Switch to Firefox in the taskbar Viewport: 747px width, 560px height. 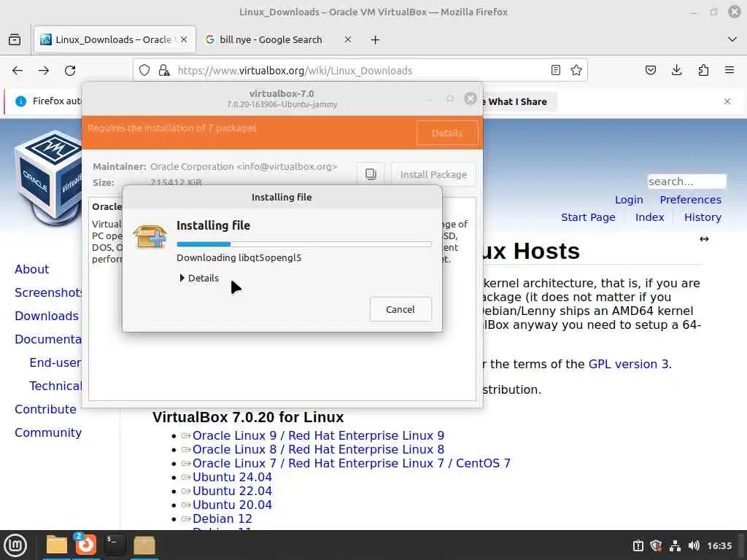pyautogui.click(x=86, y=545)
